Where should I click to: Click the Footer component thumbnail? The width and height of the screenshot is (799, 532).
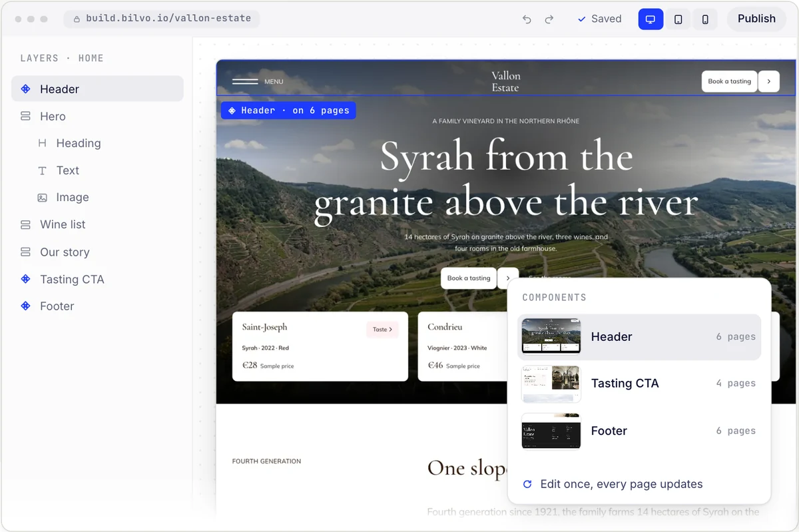pos(551,431)
